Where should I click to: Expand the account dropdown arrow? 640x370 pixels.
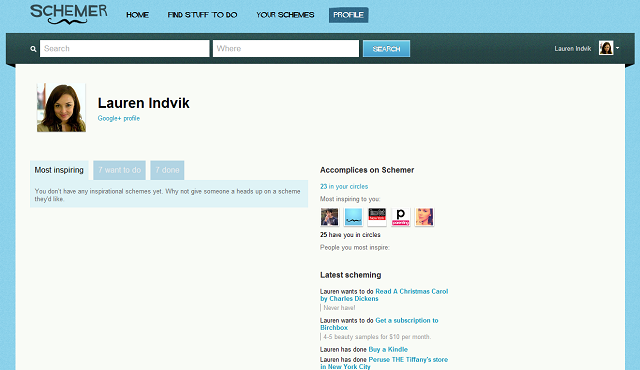(618, 48)
